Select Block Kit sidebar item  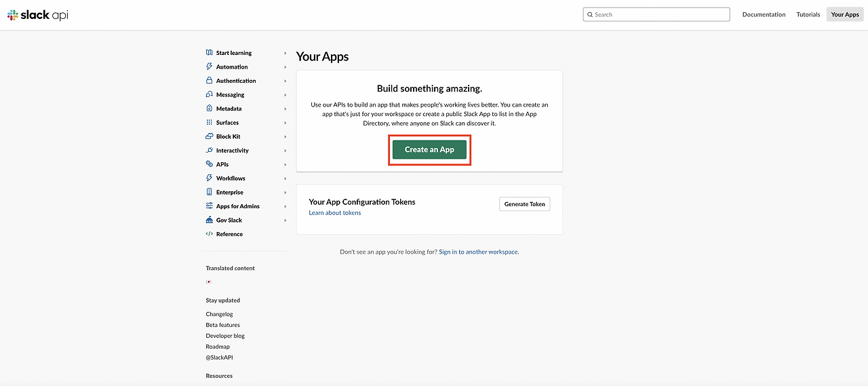click(x=229, y=136)
